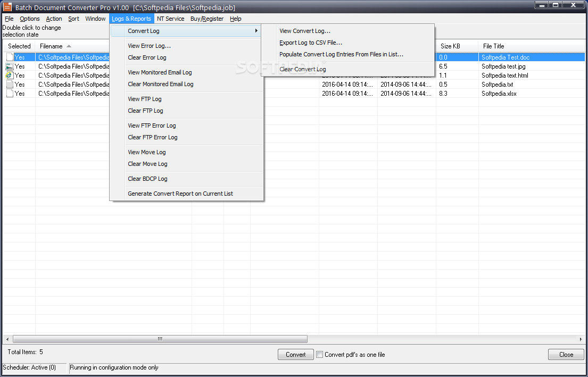Choose Clear Move Log
The height and width of the screenshot is (377, 588).
click(148, 164)
